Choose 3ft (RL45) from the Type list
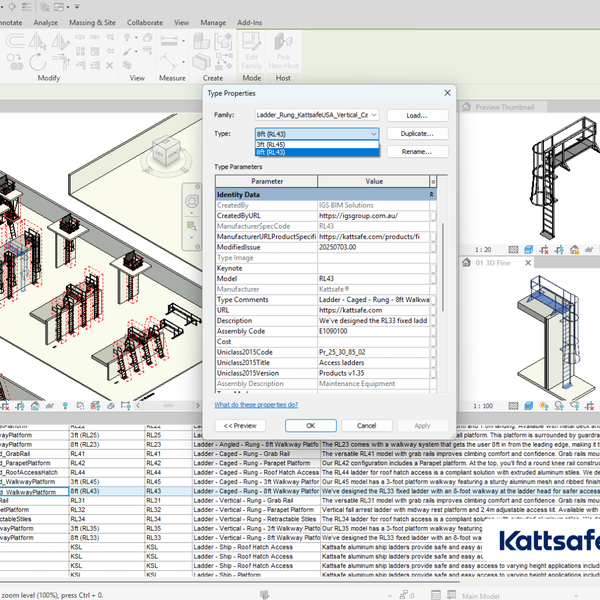Screen dimensions: 600x600 coord(317,144)
